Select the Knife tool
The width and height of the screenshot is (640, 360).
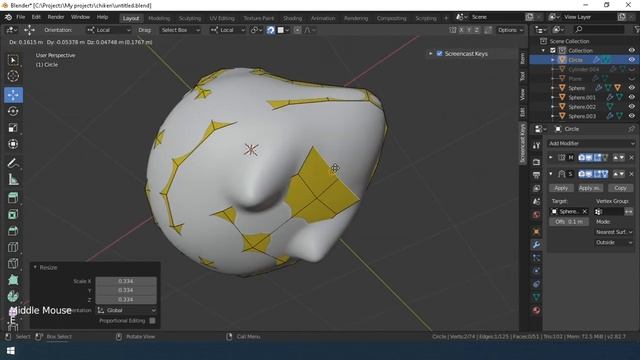[x=13, y=264]
